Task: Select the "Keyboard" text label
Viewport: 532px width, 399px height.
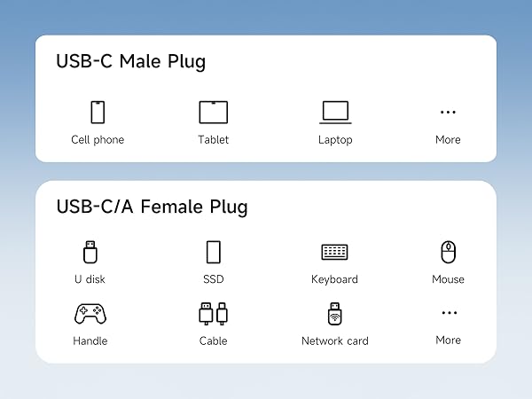Action: (x=334, y=279)
